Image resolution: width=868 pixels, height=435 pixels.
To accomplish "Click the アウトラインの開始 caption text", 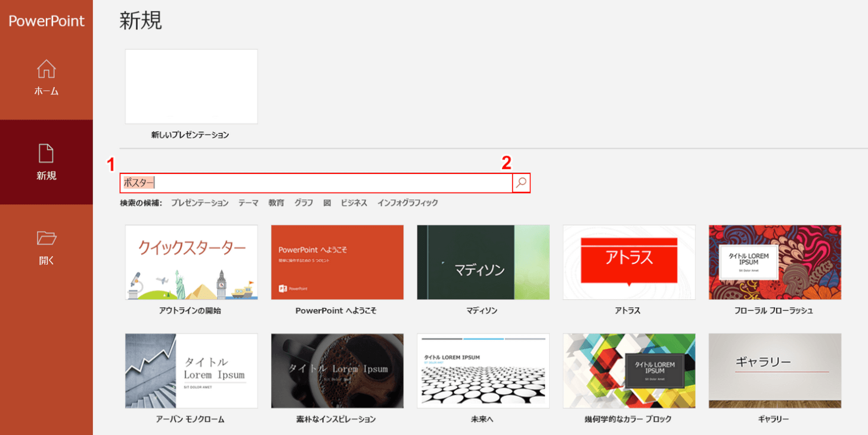I will 190,310.
